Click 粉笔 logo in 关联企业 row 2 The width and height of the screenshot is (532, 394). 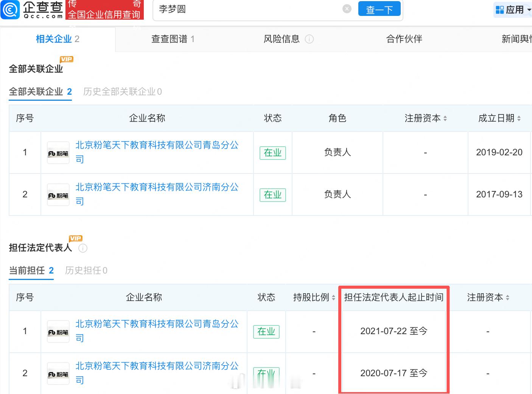click(58, 195)
